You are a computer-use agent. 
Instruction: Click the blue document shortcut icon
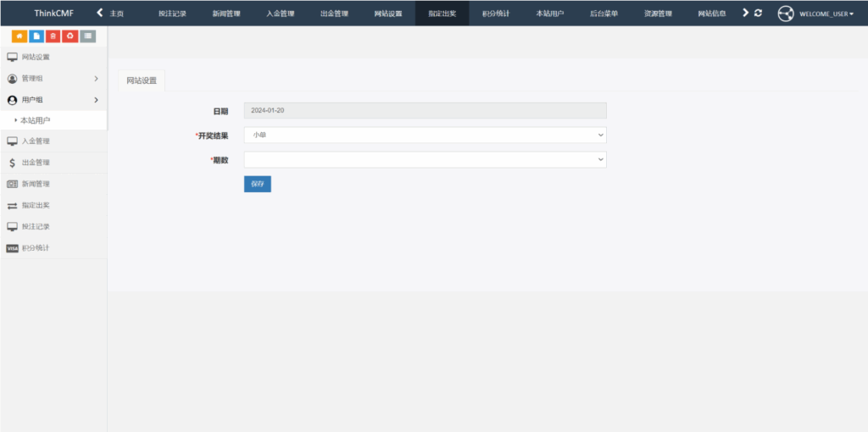pyautogui.click(x=36, y=36)
